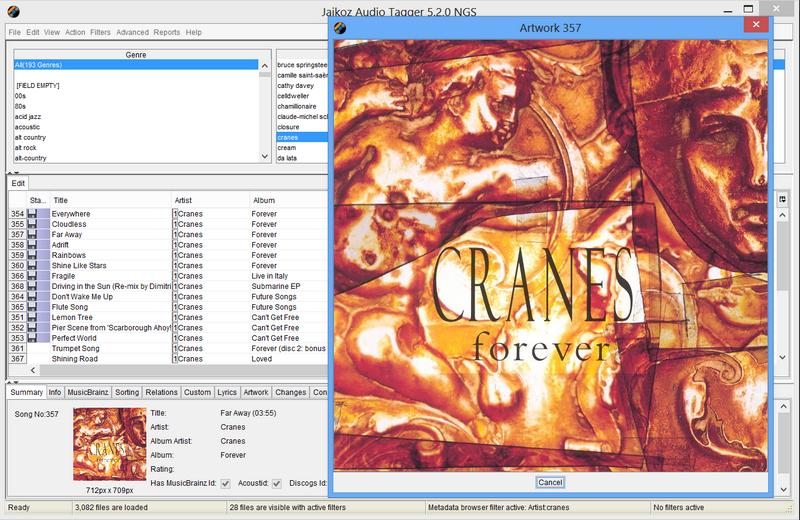Click the up arrow of the summary panel scrollbar
800x520 pixels.
pos(784,407)
